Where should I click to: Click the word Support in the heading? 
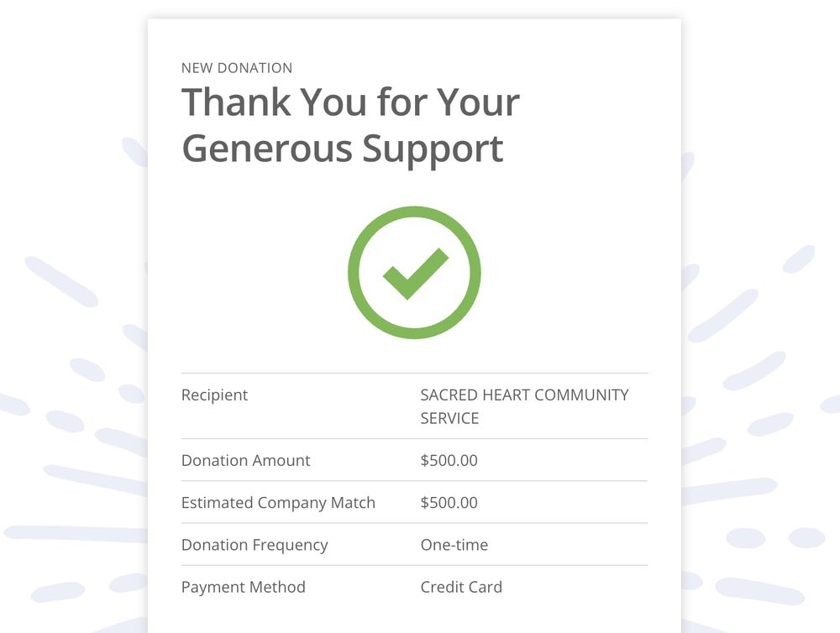click(x=433, y=149)
